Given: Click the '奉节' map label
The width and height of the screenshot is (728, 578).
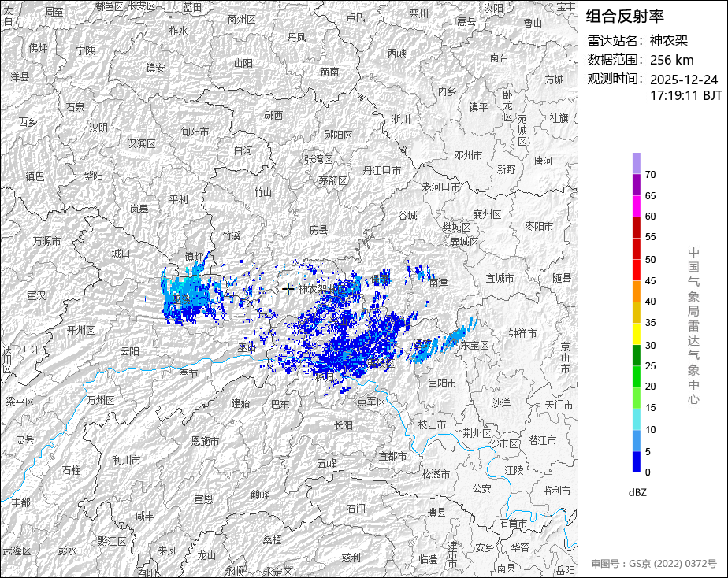Looking at the screenshot, I should 188,373.
